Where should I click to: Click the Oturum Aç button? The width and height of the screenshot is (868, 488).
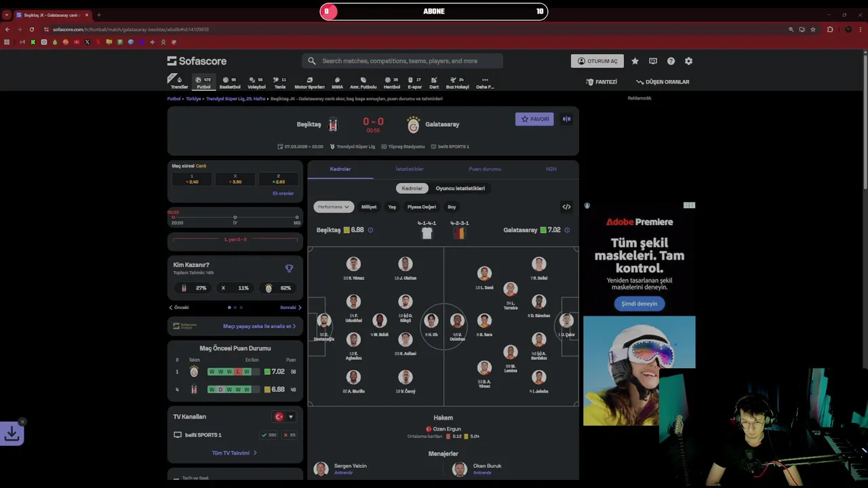(597, 61)
